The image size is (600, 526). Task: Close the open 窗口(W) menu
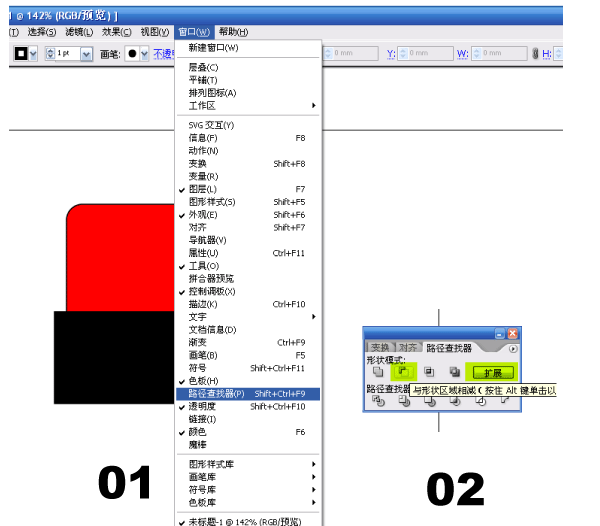[x=194, y=32]
